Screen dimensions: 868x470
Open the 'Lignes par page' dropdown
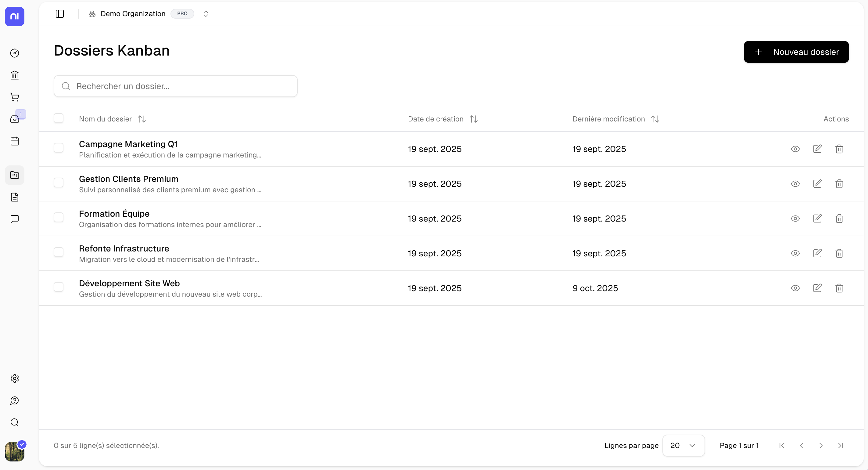click(683, 445)
